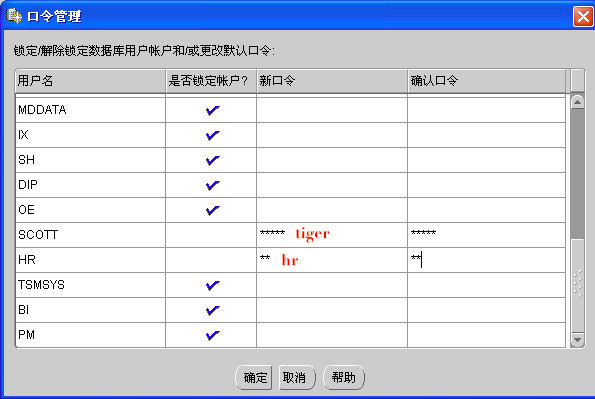Uncheck the lock account checkmark for MDDATA

point(212,110)
